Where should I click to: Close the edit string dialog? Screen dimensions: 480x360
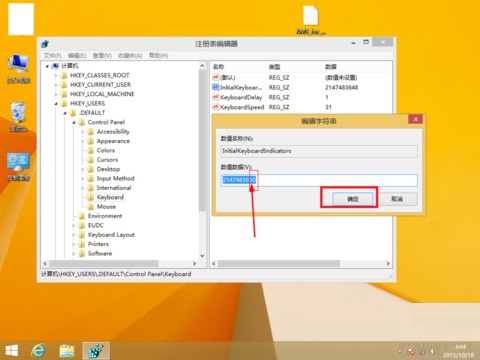point(416,119)
